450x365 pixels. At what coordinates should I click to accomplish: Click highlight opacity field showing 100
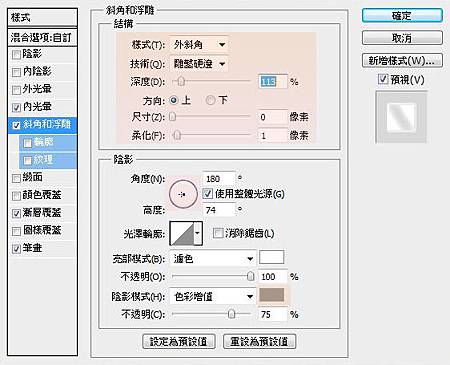[273, 277]
